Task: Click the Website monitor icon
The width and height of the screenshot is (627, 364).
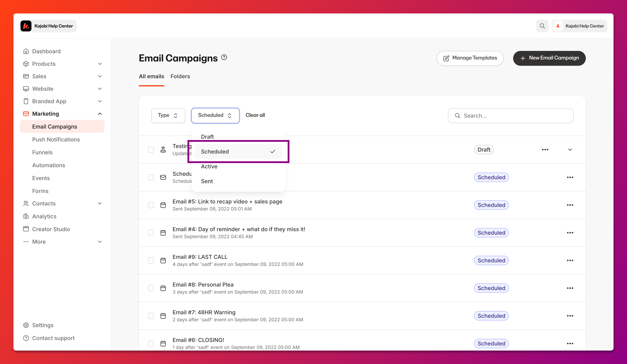Action: [26, 88]
